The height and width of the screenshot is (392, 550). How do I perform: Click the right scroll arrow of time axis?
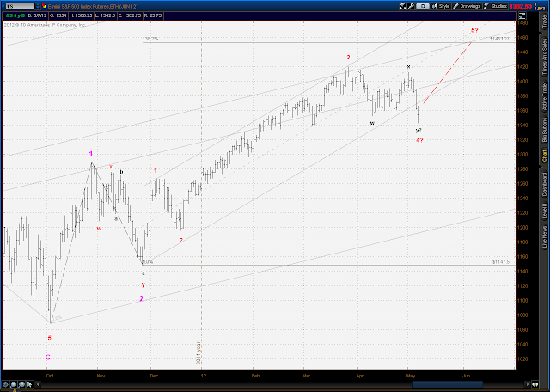click(527, 384)
